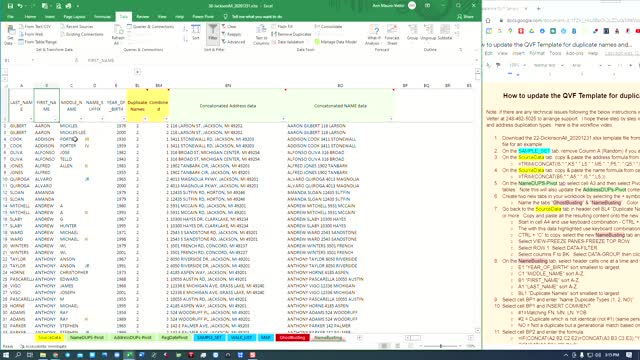The height and width of the screenshot is (360, 640).
Task: Click the Subtotal icon
Action: [444, 32]
